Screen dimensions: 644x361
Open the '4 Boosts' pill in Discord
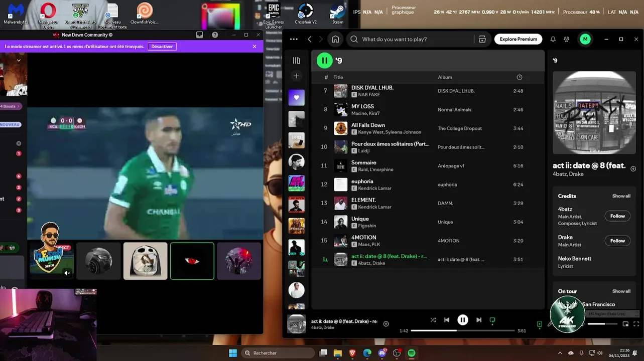point(10,106)
